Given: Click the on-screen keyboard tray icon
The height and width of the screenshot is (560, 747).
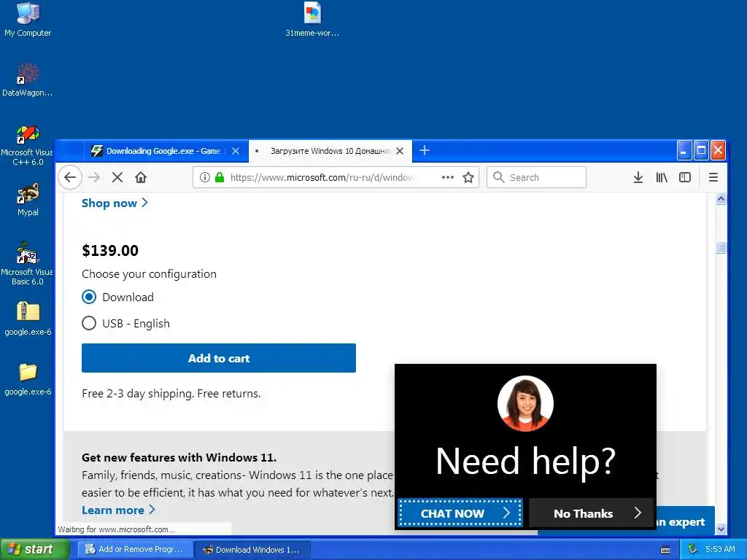Looking at the screenshot, I should point(665,550).
